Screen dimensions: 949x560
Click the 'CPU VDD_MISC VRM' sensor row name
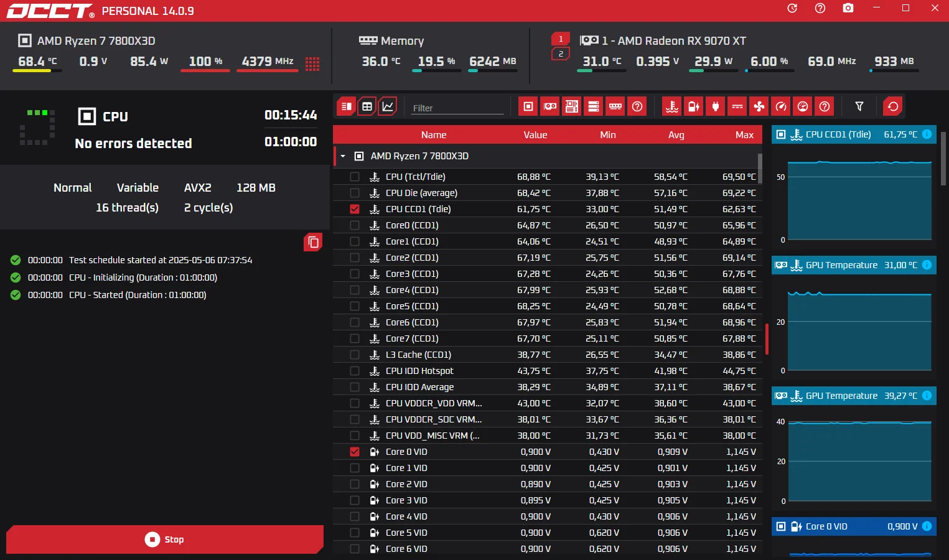[432, 436]
